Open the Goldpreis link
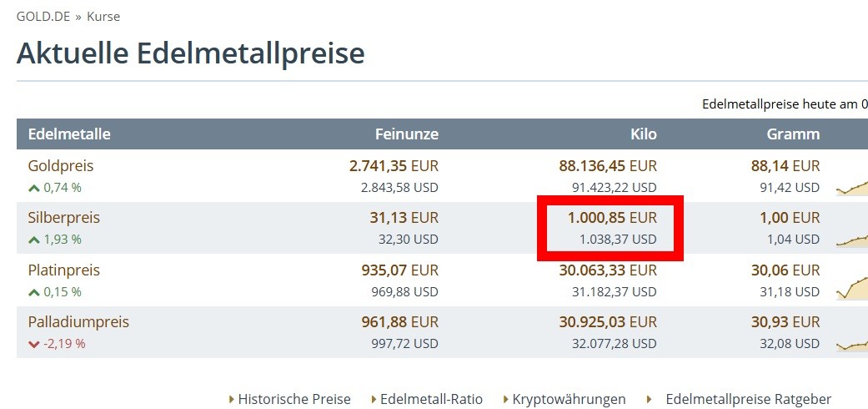The image size is (868, 409). click(x=61, y=166)
